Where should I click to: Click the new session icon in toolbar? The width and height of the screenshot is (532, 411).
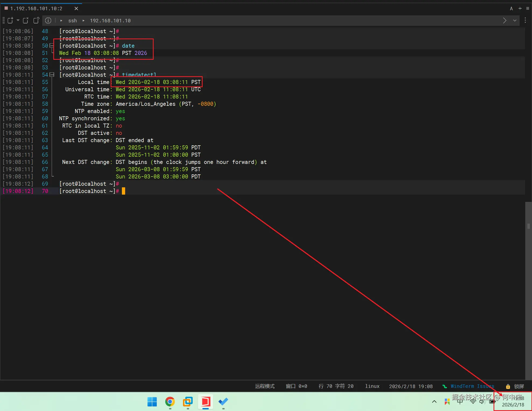click(10, 20)
